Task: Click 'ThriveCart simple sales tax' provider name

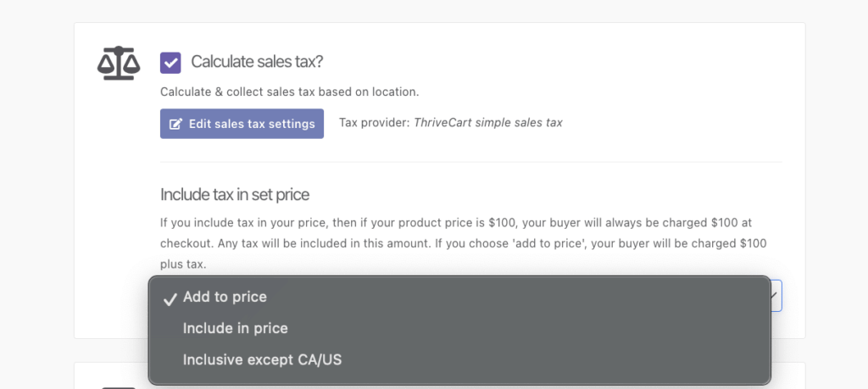Action: pos(487,123)
